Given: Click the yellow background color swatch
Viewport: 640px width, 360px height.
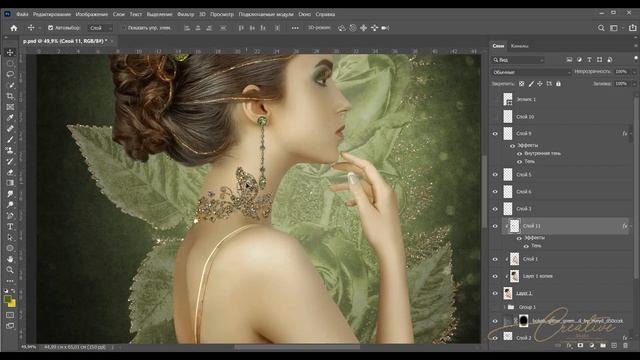Looking at the screenshot, I should (x=12, y=304).
